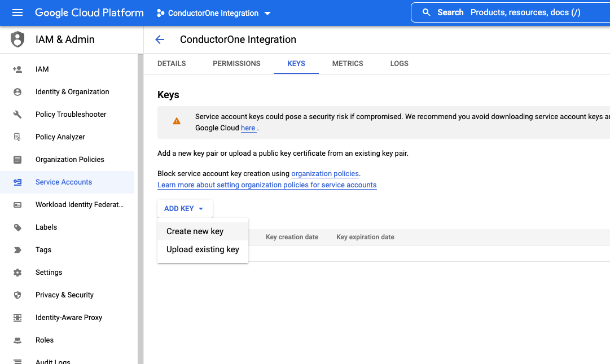
Task: Click the Identity & Organization icon
Action: (x=17, y=92)
